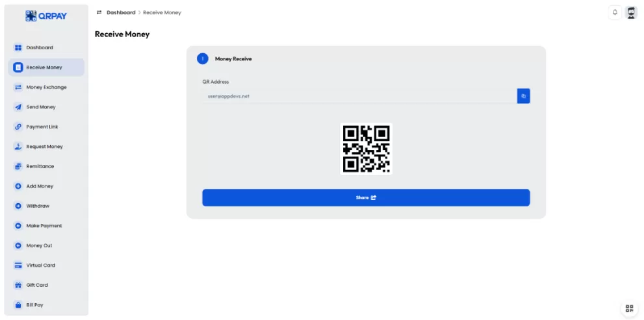Click the Dashboard breadcrumb link

(121, 13)
